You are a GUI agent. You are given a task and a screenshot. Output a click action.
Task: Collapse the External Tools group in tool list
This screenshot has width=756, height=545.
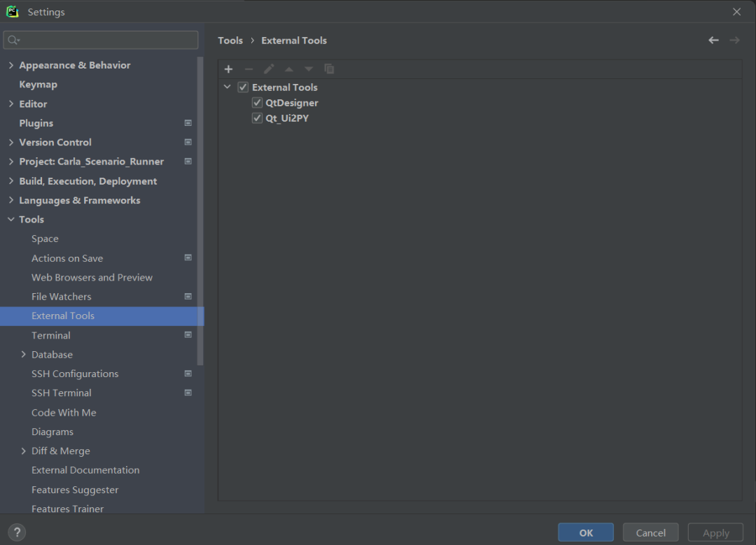pos(227,87)
